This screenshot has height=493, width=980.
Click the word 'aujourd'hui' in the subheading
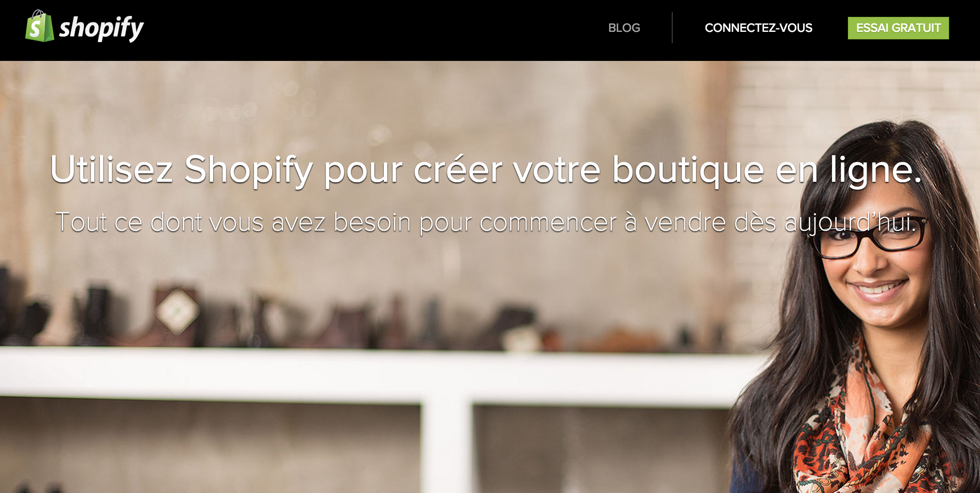click(850, 222)
